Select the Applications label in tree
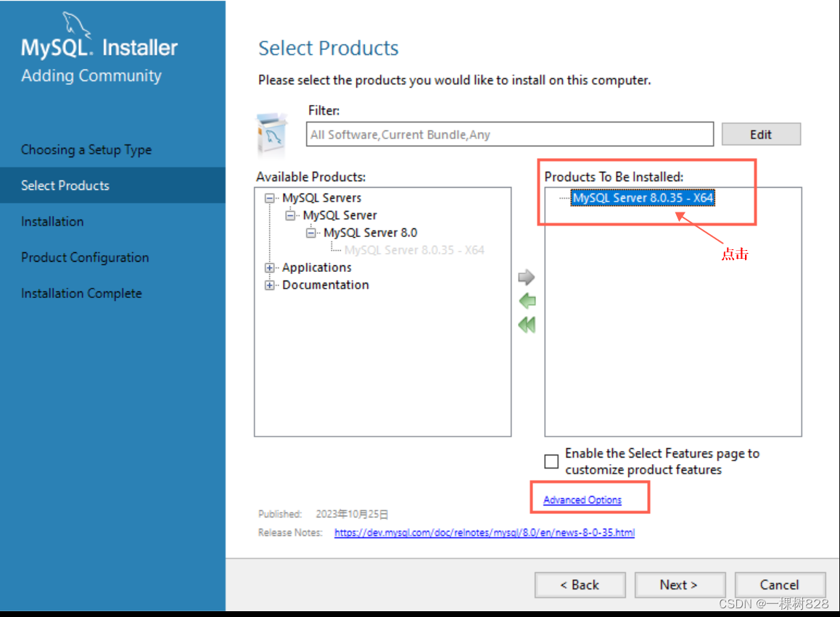 coord(316,268)
